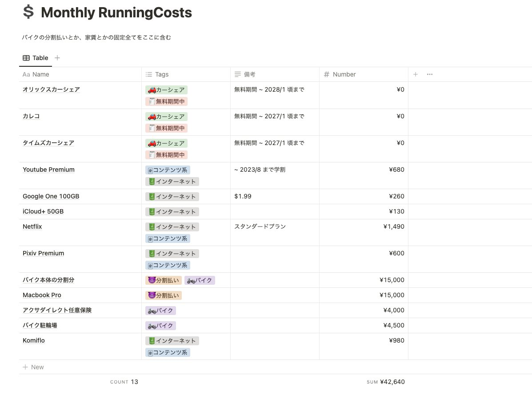Open the SUM calculation at the Number column footer

coord(385,382)
